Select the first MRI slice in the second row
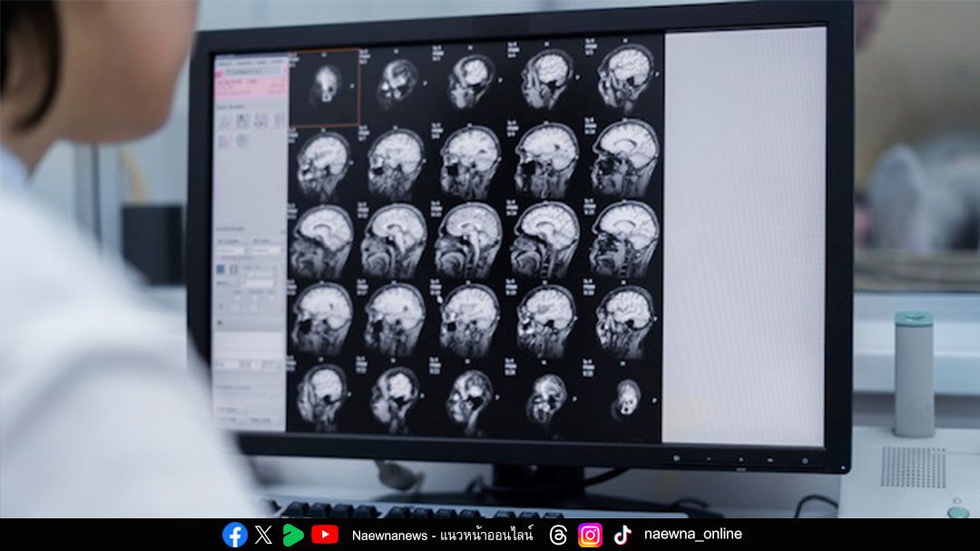980x551 pixels. [x=322, y=163]
